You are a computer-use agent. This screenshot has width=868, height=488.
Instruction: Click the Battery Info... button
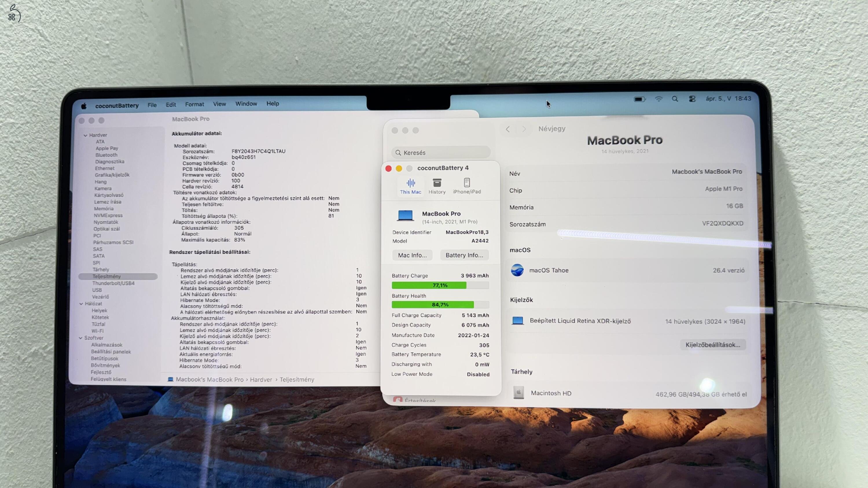point(464,255)
